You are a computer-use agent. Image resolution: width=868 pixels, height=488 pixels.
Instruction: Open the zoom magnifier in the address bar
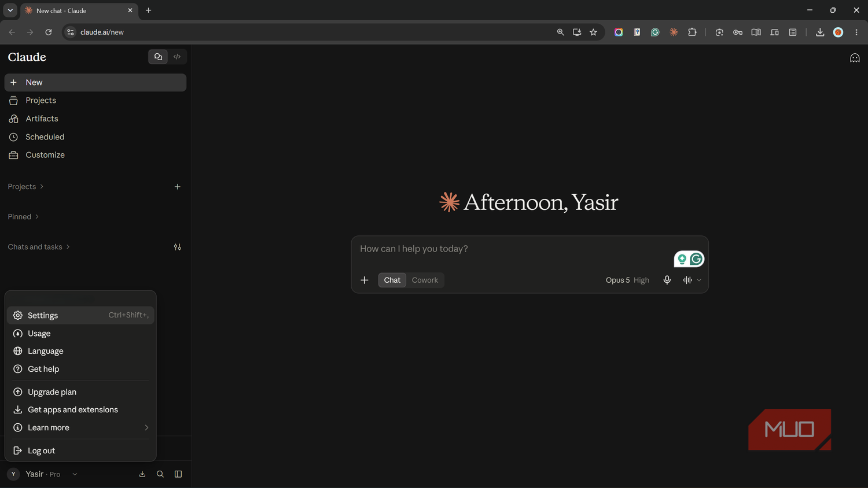[560, 32]
